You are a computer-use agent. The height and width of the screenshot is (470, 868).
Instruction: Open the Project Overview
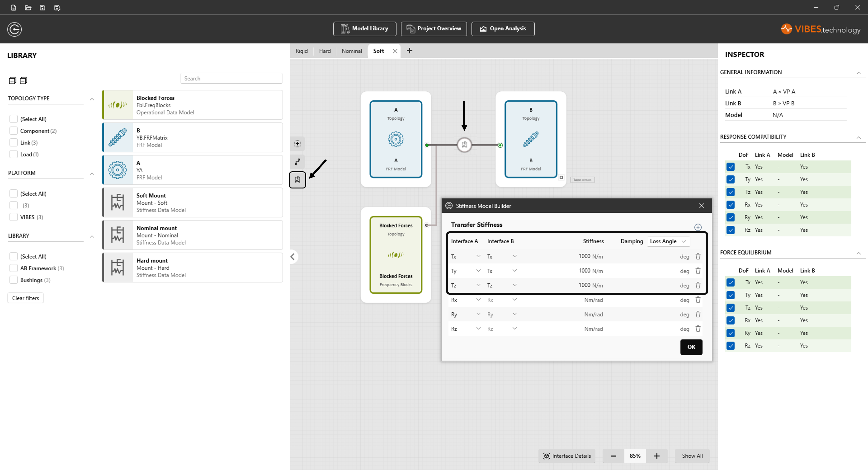(434, 29)
